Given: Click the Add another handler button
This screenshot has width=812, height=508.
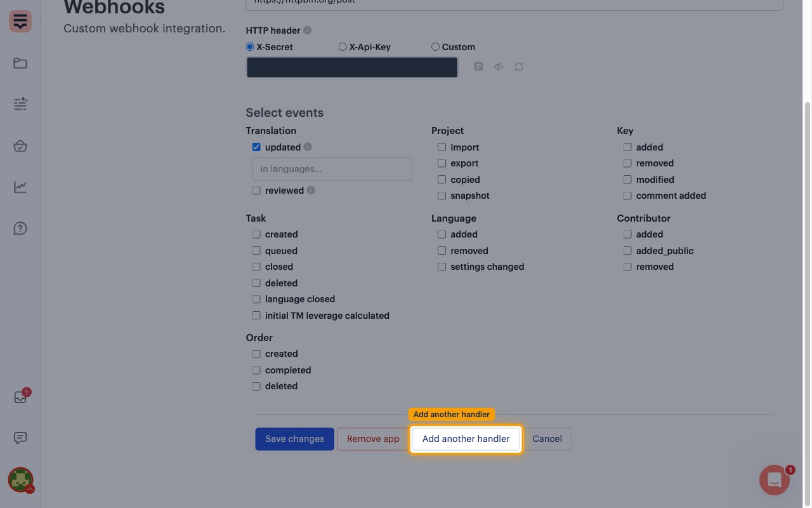Looking at the screenshot, I should pos(466,439).
